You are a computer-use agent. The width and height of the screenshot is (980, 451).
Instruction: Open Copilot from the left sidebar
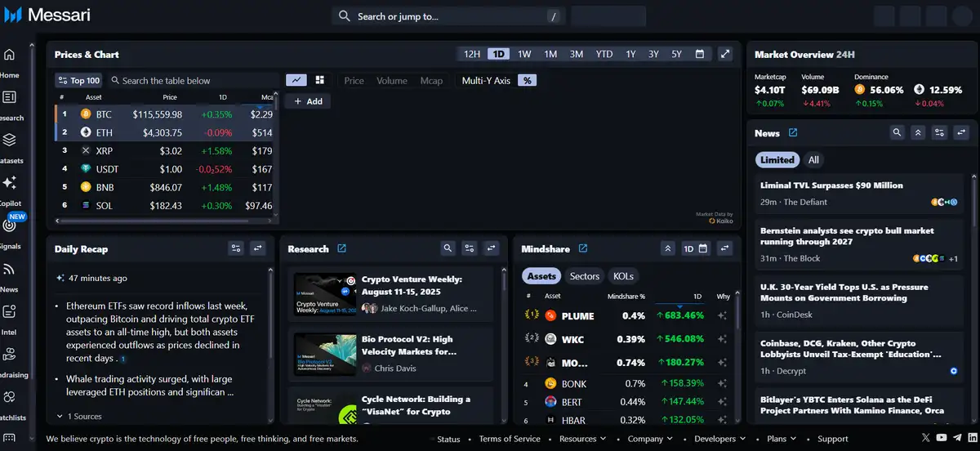click(x=10, y=183)
